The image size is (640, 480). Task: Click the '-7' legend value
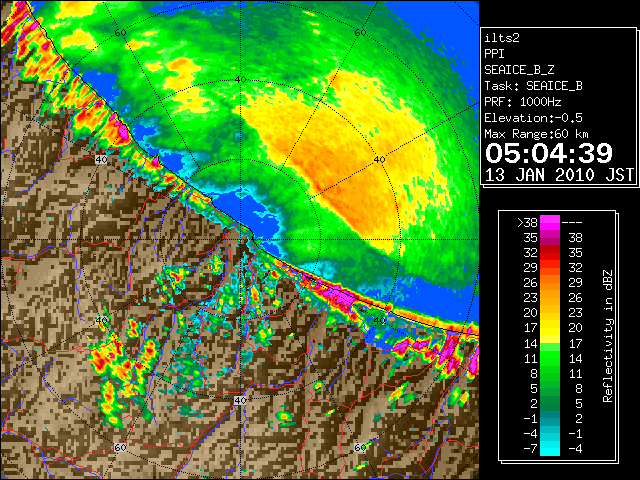coord(530,449)
